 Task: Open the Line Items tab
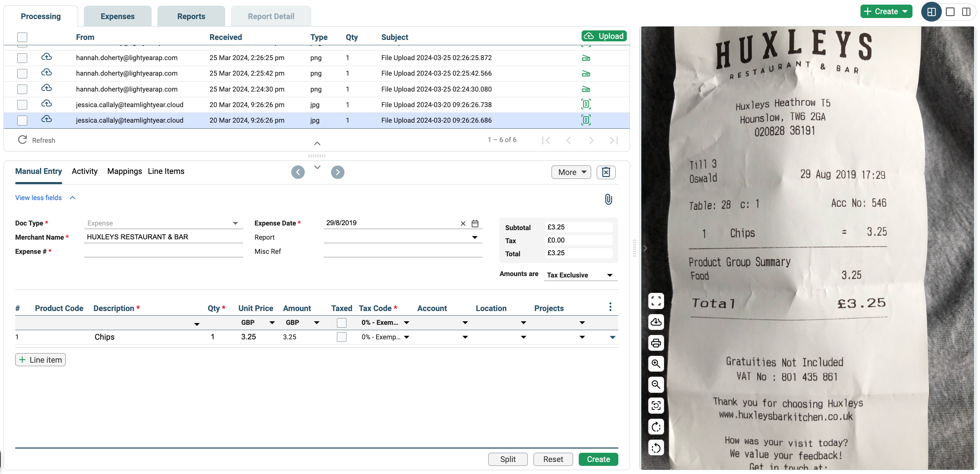click(166, 171)
